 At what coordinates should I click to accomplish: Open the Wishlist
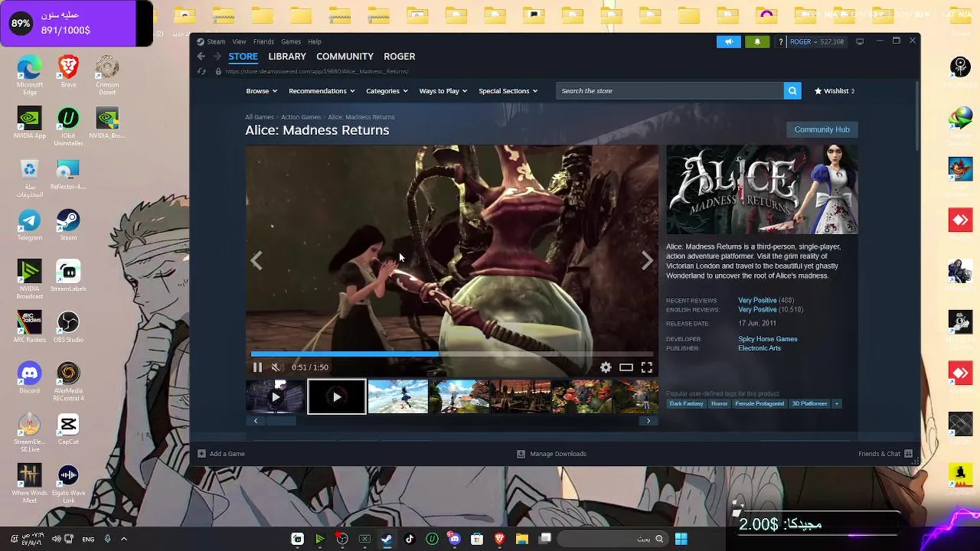(x=835, y=91)
